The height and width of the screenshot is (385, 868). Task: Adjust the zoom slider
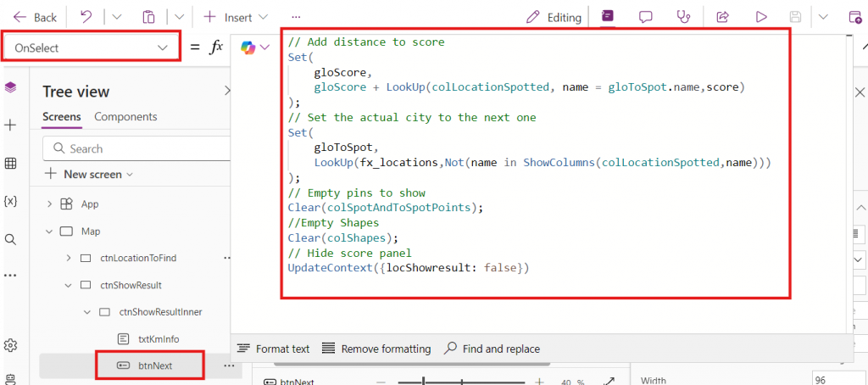coord(462,382)
